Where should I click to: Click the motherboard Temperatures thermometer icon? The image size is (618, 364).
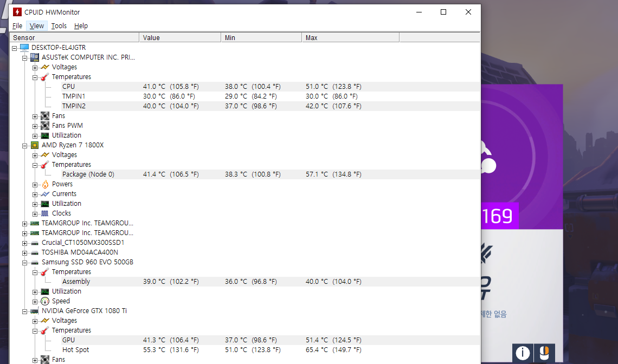(45, 76)
